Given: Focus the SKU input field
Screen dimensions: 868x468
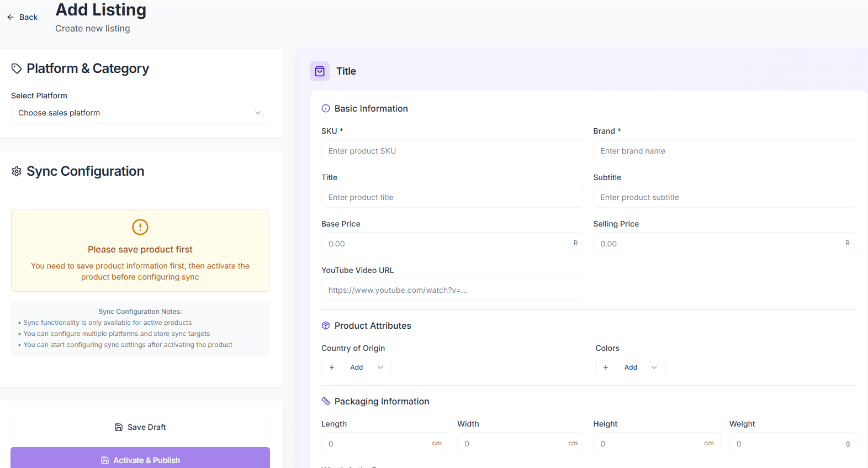Looking at the screenshot, I should tap(452, 151).
